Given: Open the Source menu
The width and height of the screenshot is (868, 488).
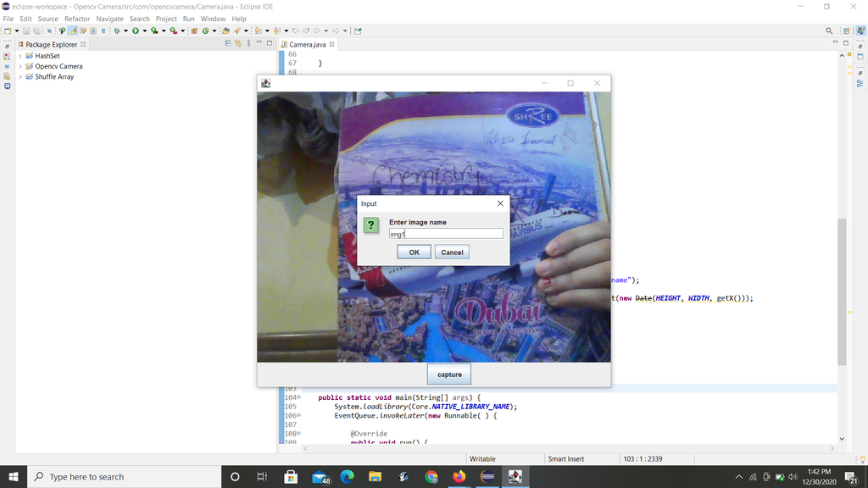Looking at the screenshot, I should [47, 19].
